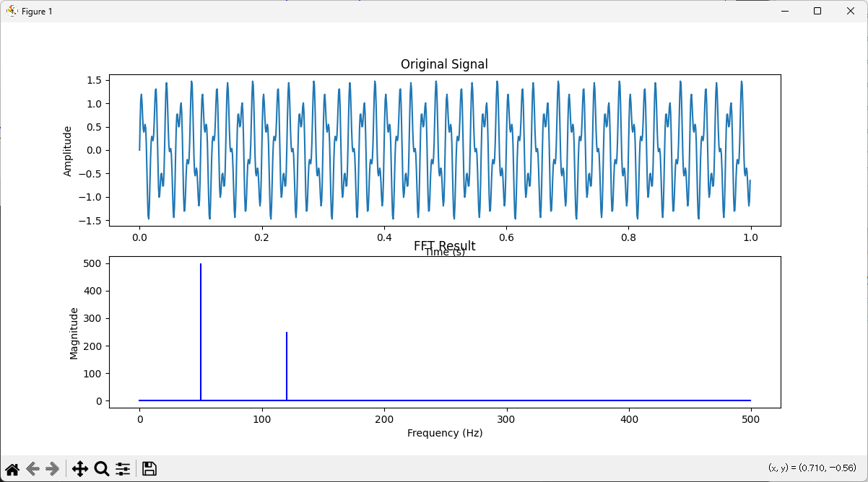Click the Original Signal plot title
Screen dimensions: 868x482
444,64
